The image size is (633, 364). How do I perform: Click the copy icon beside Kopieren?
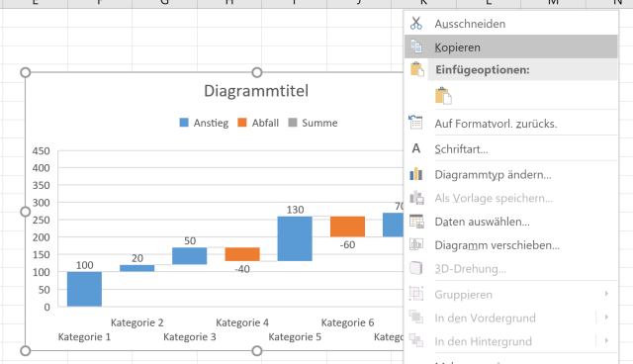416,46
